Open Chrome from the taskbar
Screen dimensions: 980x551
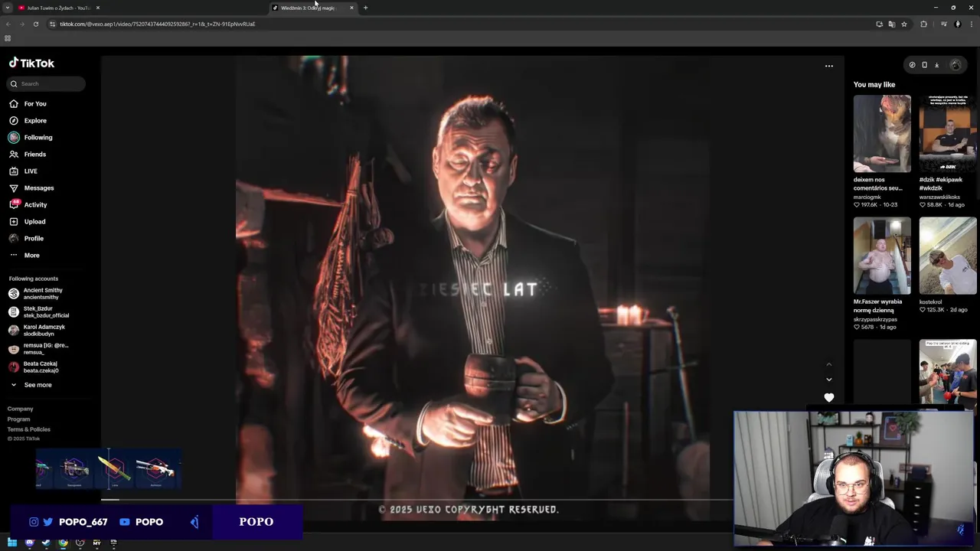63,543
